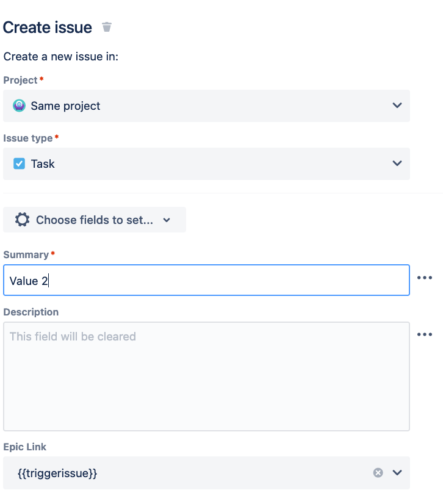Image resolution: width=443 pixels, height=504 pixels.
Task: Click the gear icon in Choose fields
Action: 22,220
